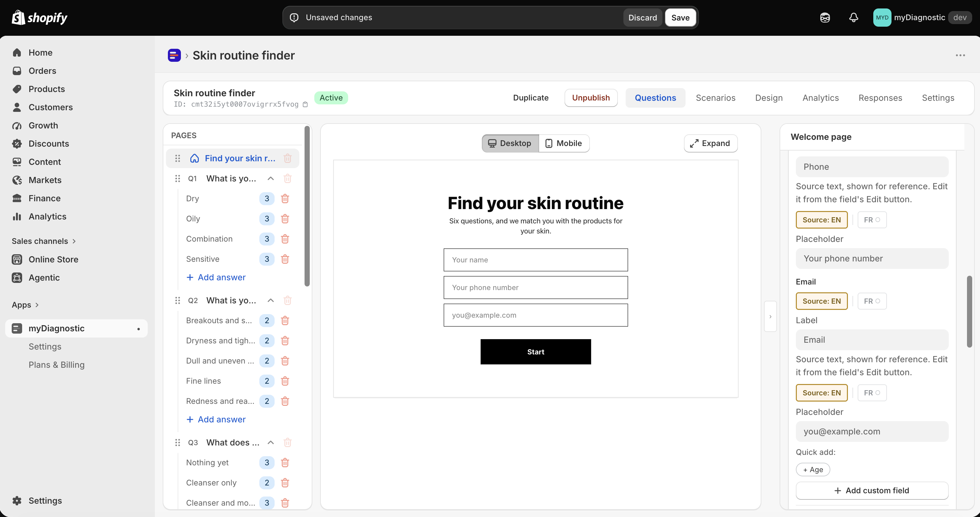This screenshot has width=980, height=517.
Task: Copy the quiz ID with the clipboard icon
Action: click(x=305, y=105)
